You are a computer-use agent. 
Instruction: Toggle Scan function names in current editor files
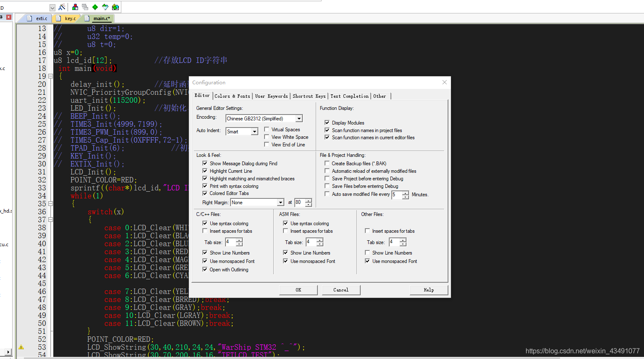click(x=327, y=137)
